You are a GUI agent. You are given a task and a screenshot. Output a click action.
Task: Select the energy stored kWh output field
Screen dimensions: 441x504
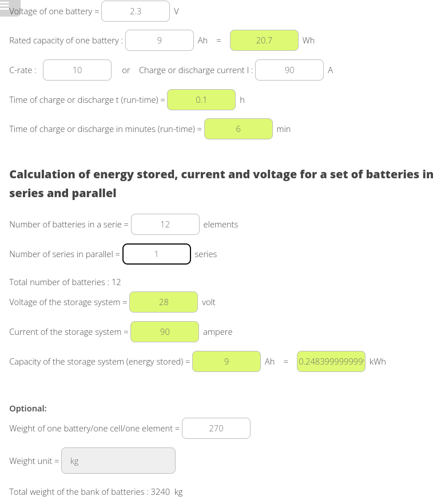tap(331, 362)
